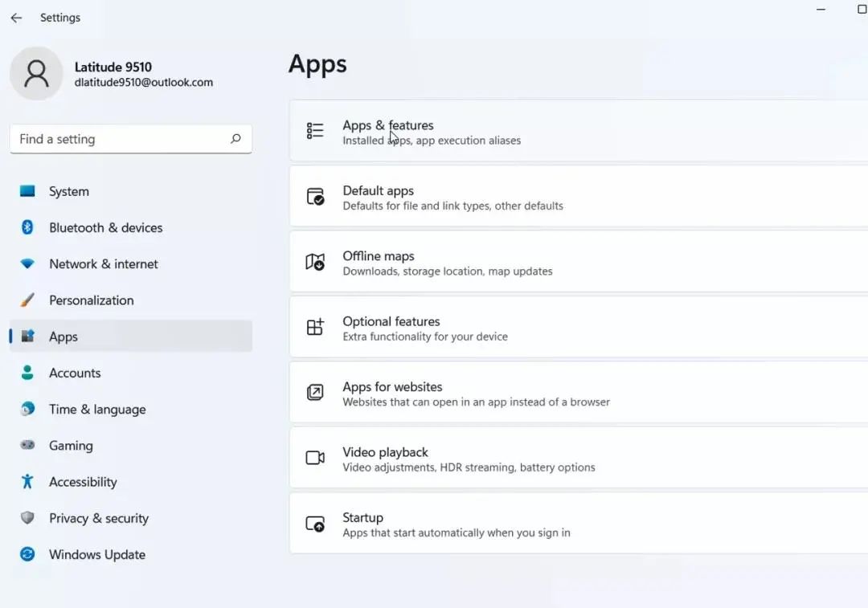Go to Time & language settings
Viewport: 868px width, 608px height.
[97, 409]
